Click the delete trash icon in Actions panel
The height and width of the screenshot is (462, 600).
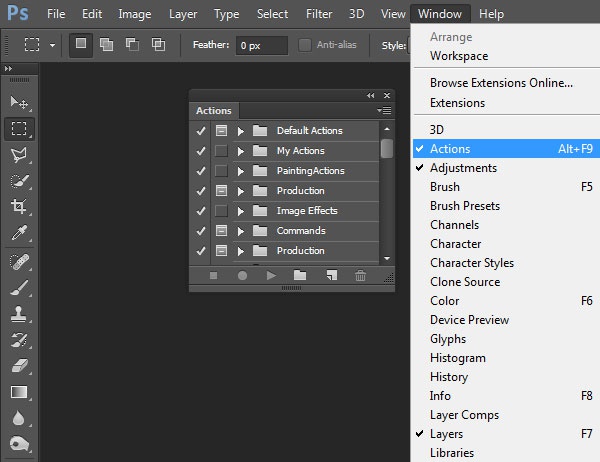(360, 275)
